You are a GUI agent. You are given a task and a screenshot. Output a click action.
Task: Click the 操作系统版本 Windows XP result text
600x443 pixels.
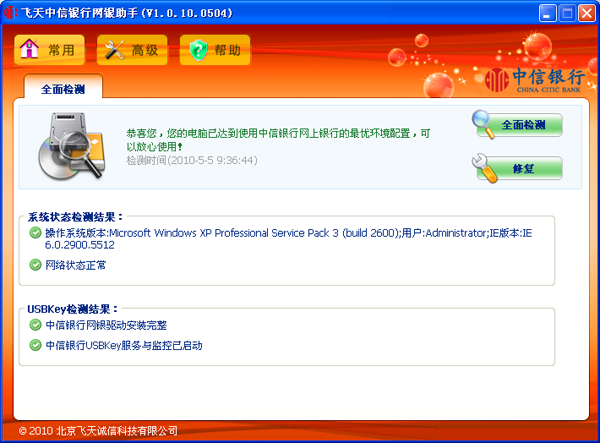(289, 239)
